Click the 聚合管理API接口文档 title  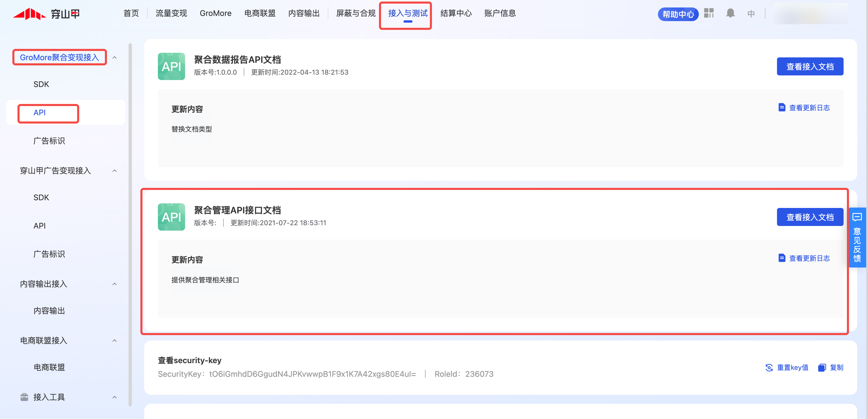tap(237, 210)
